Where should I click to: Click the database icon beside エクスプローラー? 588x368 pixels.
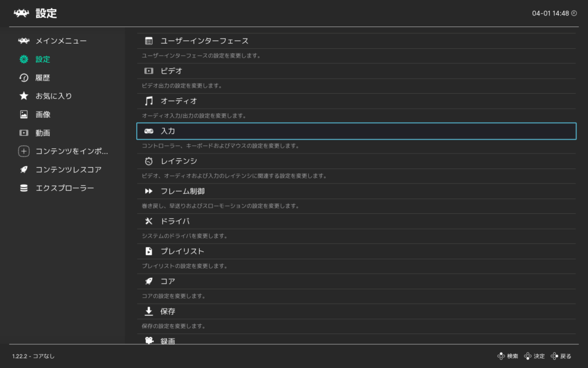[x=24, y=188]
